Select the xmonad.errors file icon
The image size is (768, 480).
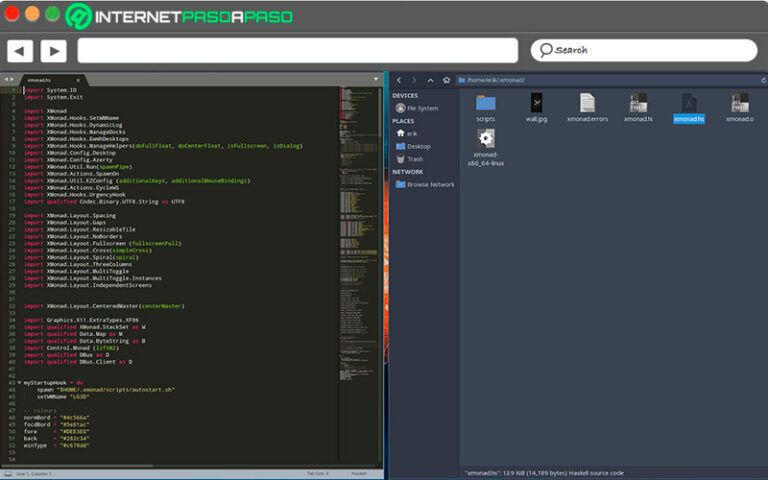(x=587, y=103)
